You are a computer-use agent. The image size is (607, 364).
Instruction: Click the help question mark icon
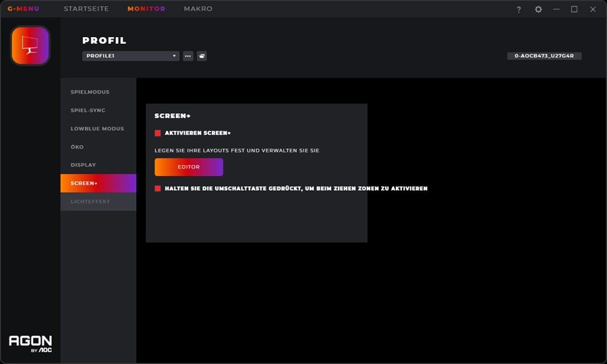[519, 9]
